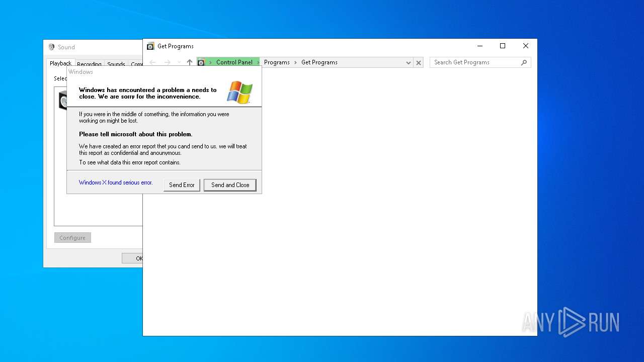Click Control Panel in address breadcrumb
This screenshot has width=644, height=362.
234,62
